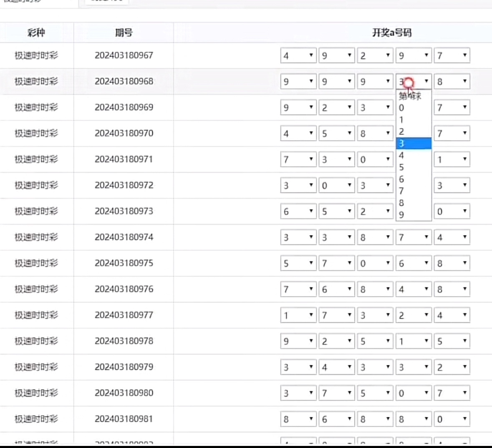Open first number dropdown for issue 202403180967

pos(298,55)
